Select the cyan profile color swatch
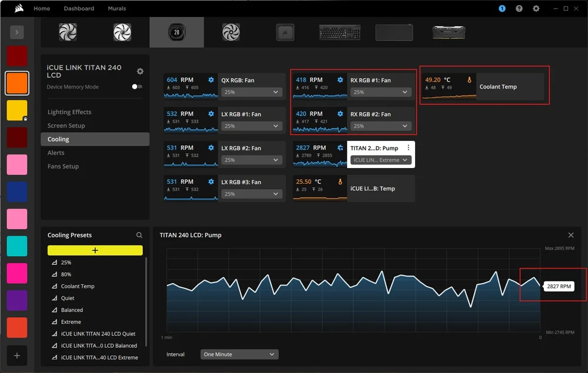588x373 pixels. [x=16, y=246]
